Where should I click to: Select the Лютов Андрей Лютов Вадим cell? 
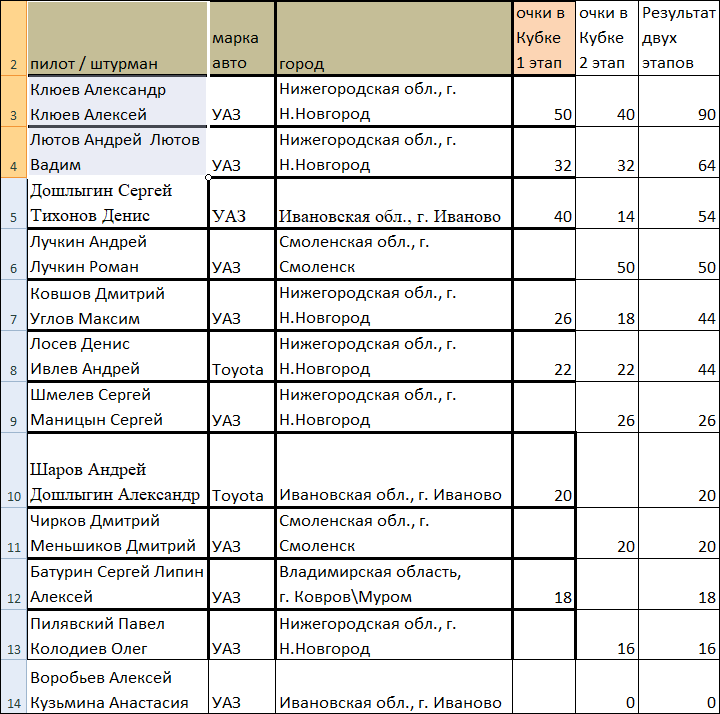117,152
